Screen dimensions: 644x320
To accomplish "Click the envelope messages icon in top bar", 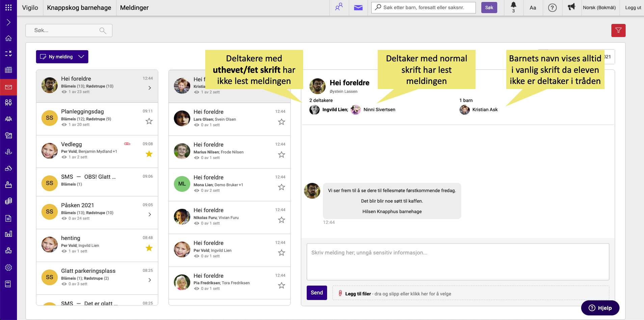I will [358, 7].
